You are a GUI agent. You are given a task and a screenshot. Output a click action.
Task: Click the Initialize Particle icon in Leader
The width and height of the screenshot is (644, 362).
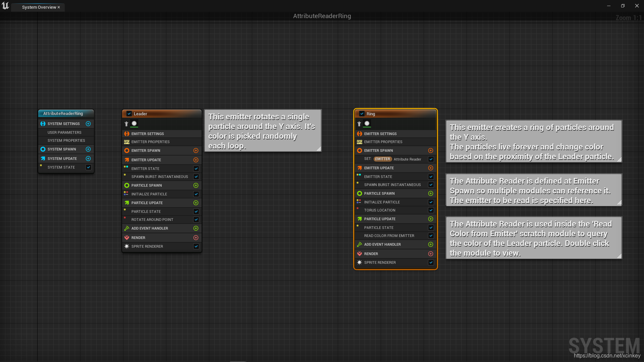[126, 194]
